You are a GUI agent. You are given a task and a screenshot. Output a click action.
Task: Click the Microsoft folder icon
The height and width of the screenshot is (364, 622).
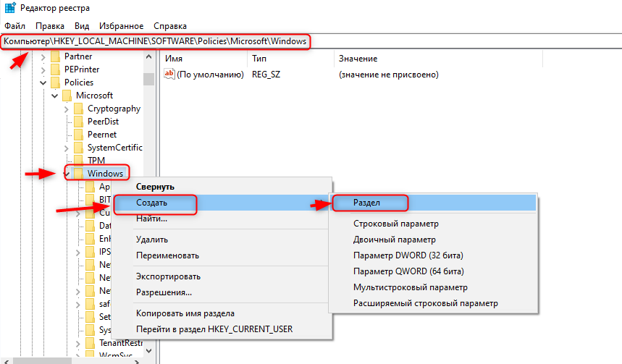[x=67, y=96]
